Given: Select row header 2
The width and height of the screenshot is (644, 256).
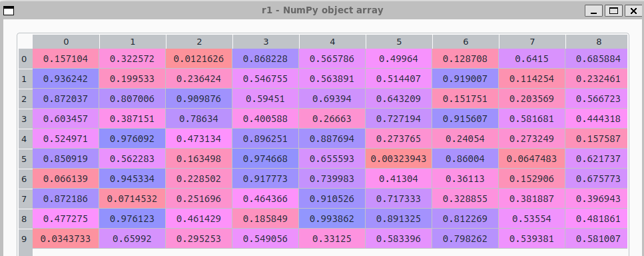Looking at the screenshot, I should click(x=24, y=99).
